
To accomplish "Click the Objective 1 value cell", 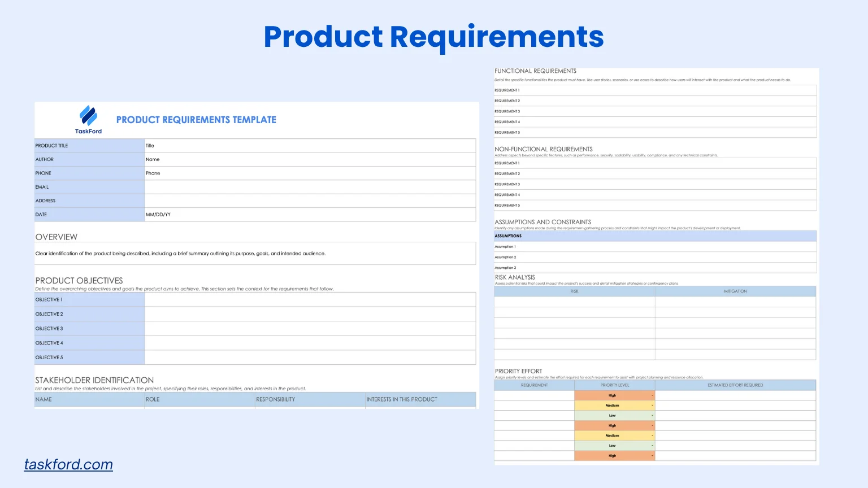I will pyautogui.click(x=310, y=300).
